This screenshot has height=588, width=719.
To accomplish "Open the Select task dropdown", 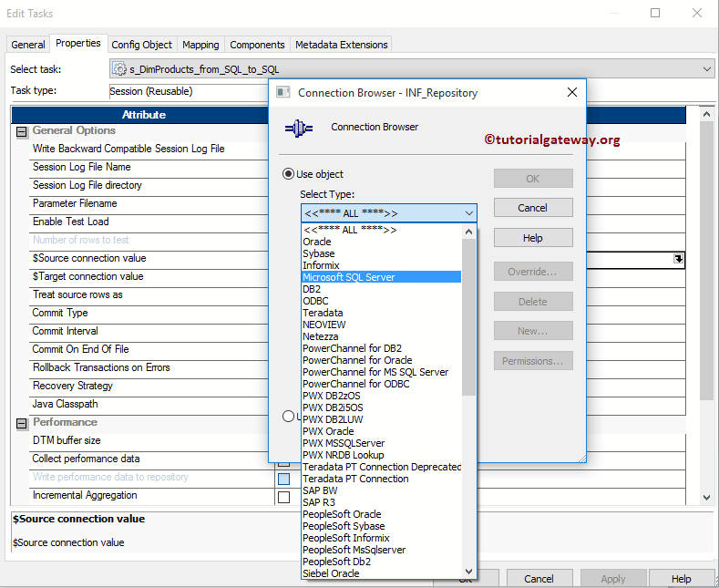I will click(706, 69).
